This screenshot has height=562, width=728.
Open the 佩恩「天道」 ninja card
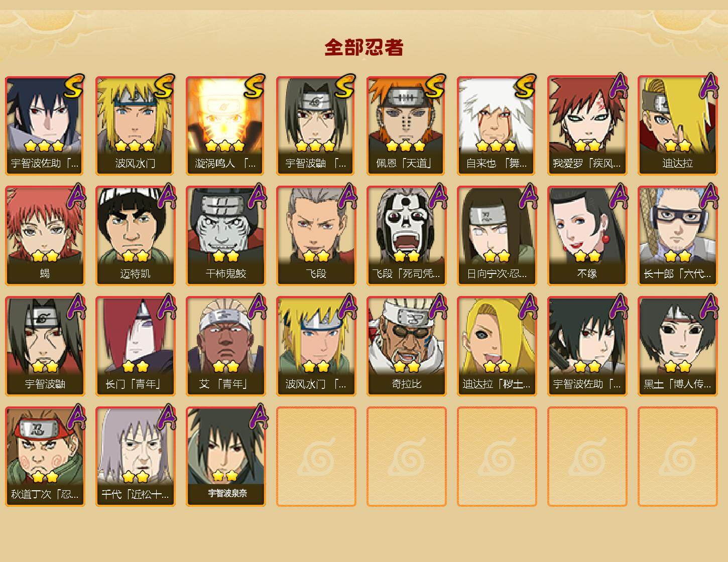[406, 125]
